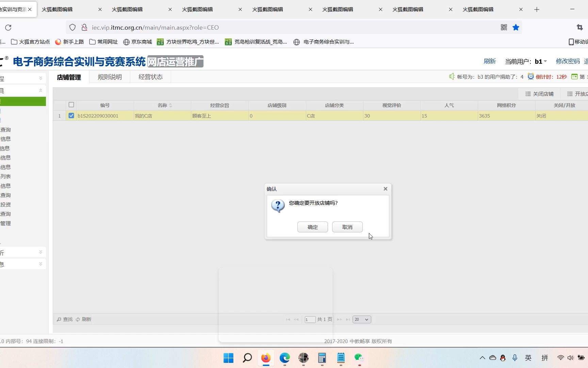588x368 pixels.
Task: Switch to the 规则说明 tab
Action: [109, 77]
